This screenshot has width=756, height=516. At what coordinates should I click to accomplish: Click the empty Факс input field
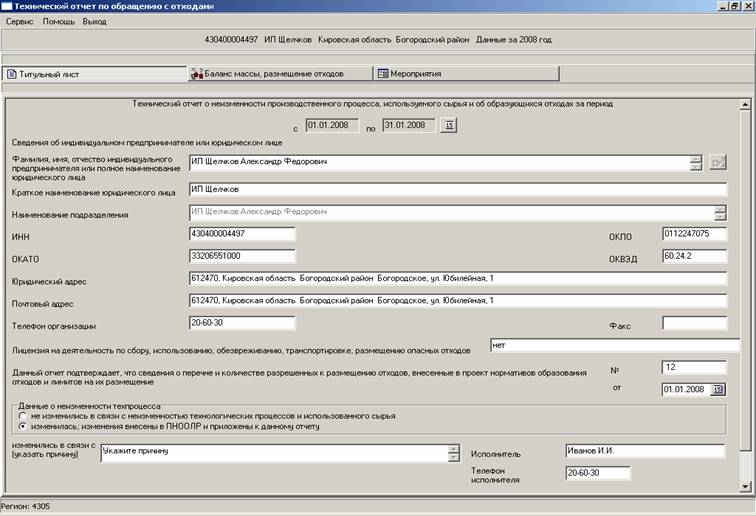coord(694,323)
